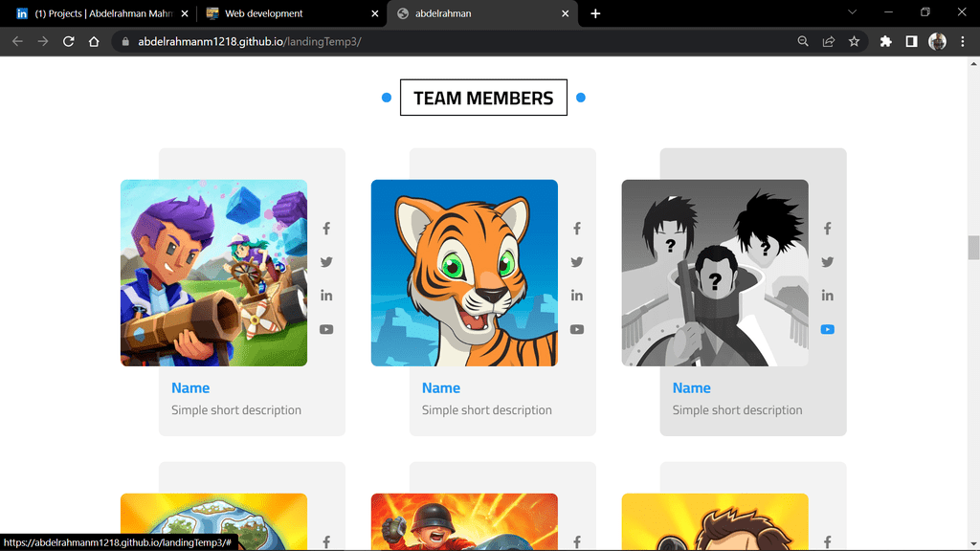Visit Facebook link on grayscale anime card

coord(828,229)
